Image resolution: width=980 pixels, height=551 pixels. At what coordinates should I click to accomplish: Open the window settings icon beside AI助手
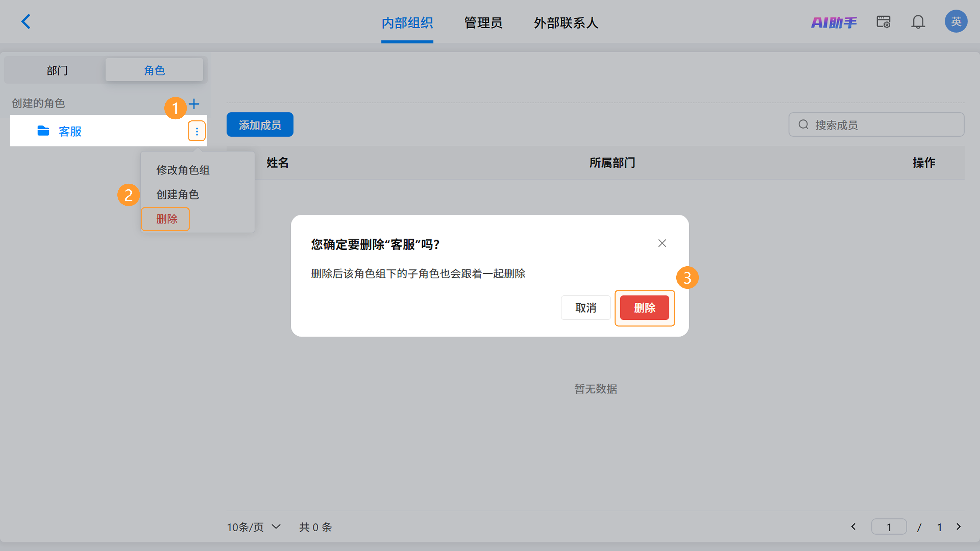(883, 22)
